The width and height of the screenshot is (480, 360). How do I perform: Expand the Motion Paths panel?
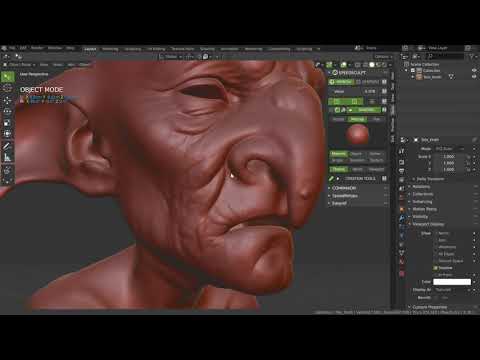click(x=423, y=209)
